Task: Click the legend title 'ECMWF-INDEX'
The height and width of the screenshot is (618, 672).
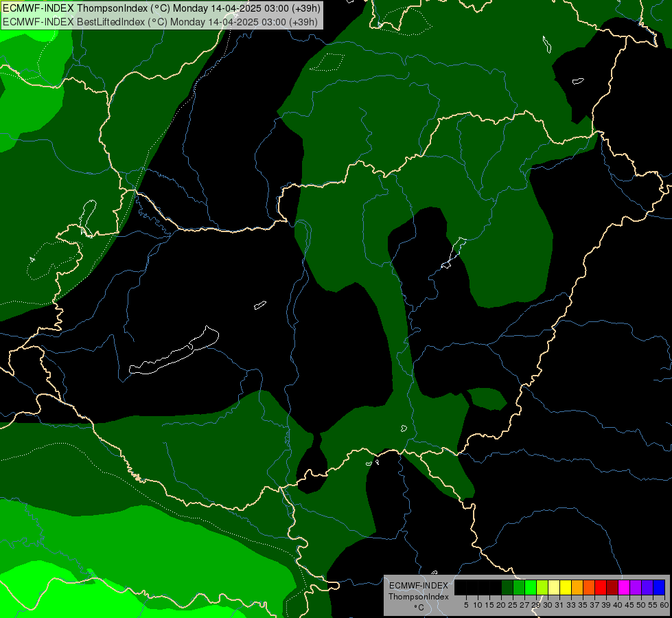Action: [419, 586]
